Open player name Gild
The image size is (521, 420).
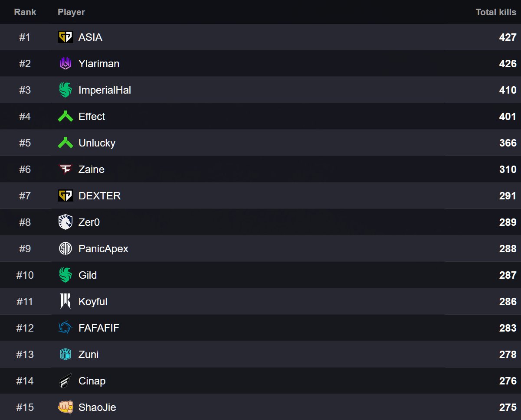click(88, 275)
